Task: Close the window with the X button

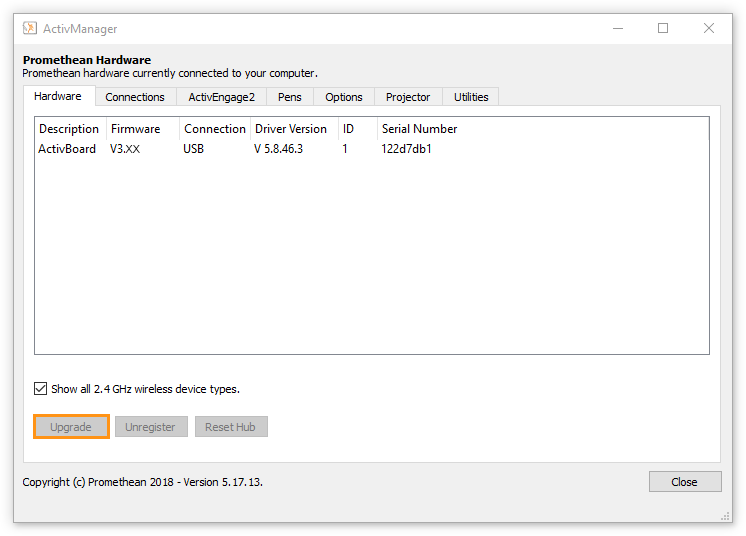Action: click(708, 29)
